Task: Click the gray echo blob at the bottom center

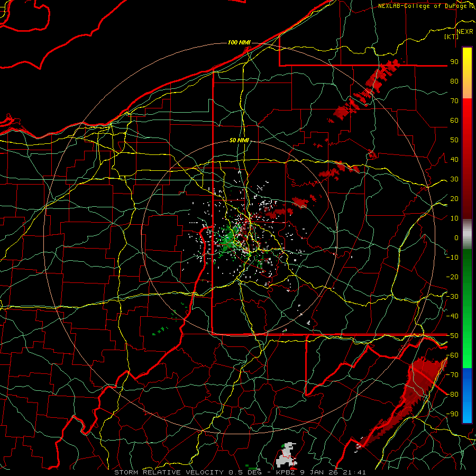Action: point(286,455)
